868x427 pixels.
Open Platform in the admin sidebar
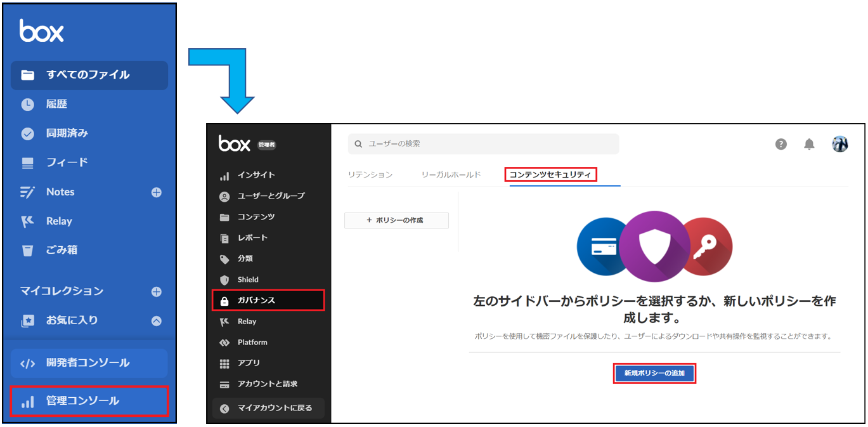coord(252,343)
